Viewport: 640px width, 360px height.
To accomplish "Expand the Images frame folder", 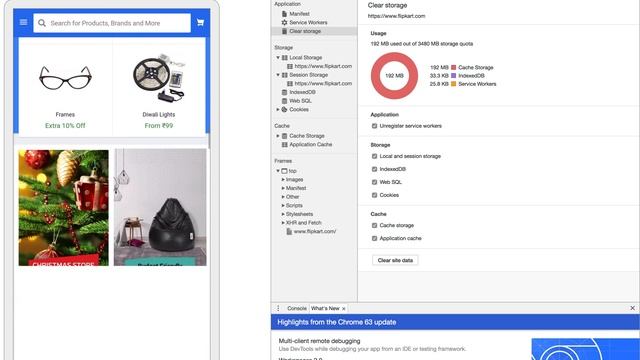I will pyautogui.click(x=283, y=180).
